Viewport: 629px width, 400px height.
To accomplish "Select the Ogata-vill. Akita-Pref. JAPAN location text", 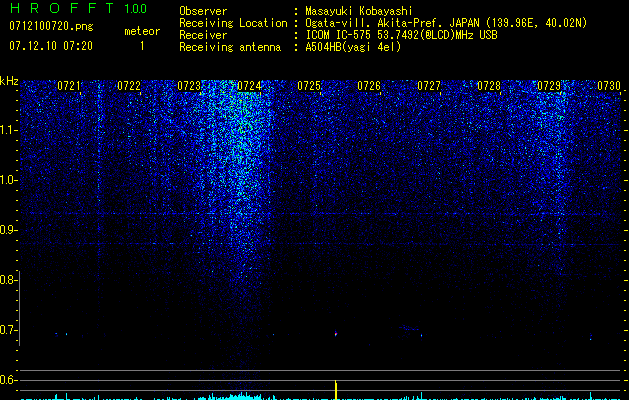I will click(x=446, y=23).
